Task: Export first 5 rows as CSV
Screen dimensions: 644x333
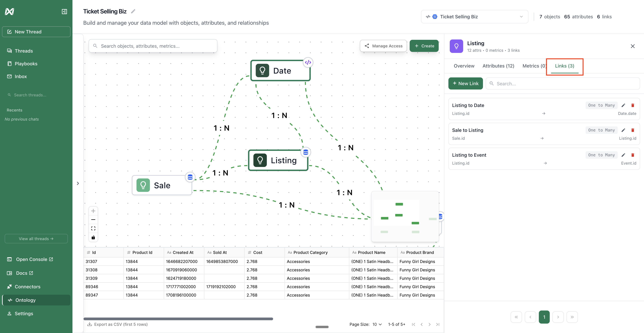Action: [117, 324]
